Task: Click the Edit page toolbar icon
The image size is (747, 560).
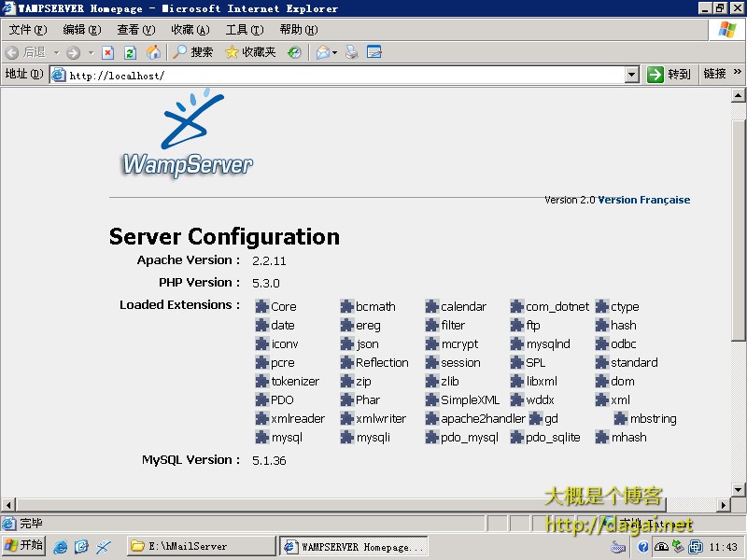Action: (374, 52)
